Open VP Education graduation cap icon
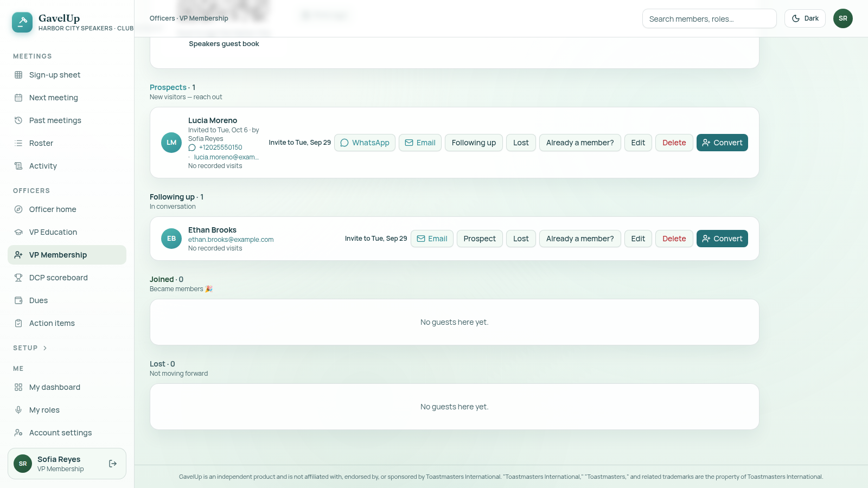Screen dimensions: 868x488 coord(18,232)
